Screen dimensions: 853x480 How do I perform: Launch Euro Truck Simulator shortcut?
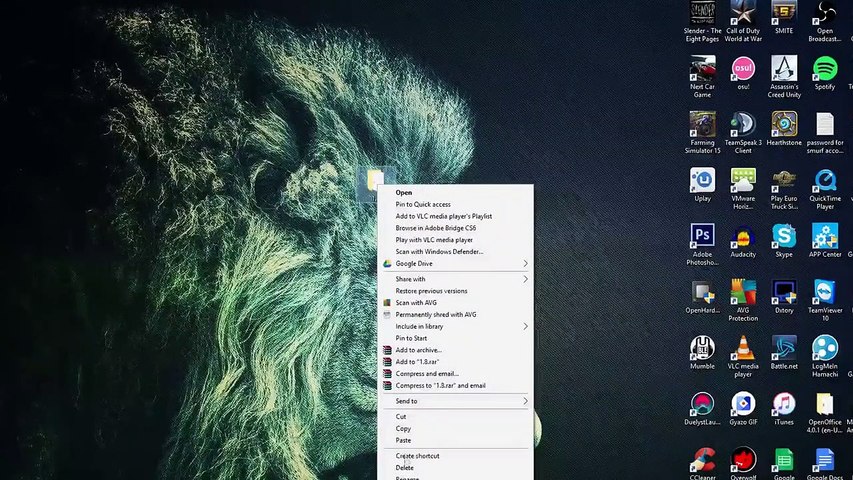pos(784,189)
